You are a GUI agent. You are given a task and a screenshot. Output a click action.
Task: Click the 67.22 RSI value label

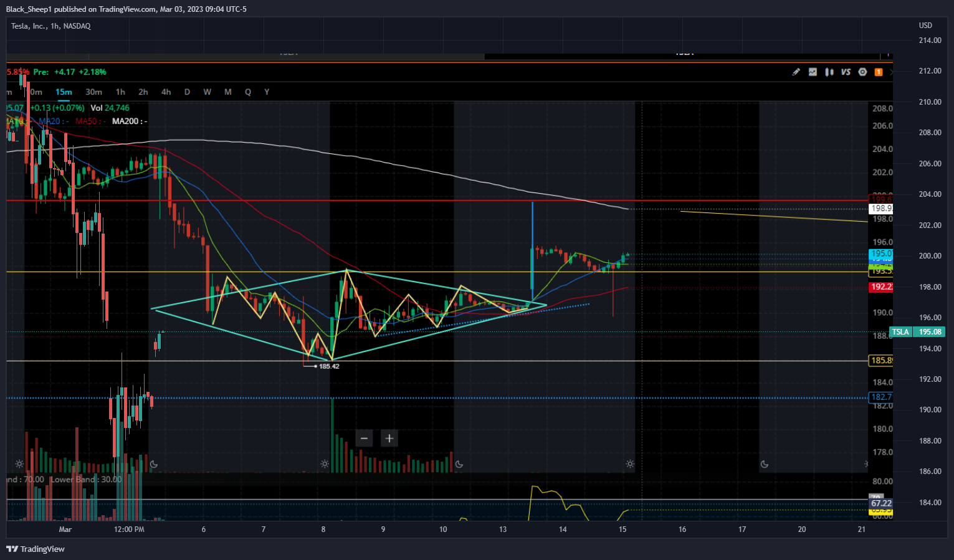[881, 503]
